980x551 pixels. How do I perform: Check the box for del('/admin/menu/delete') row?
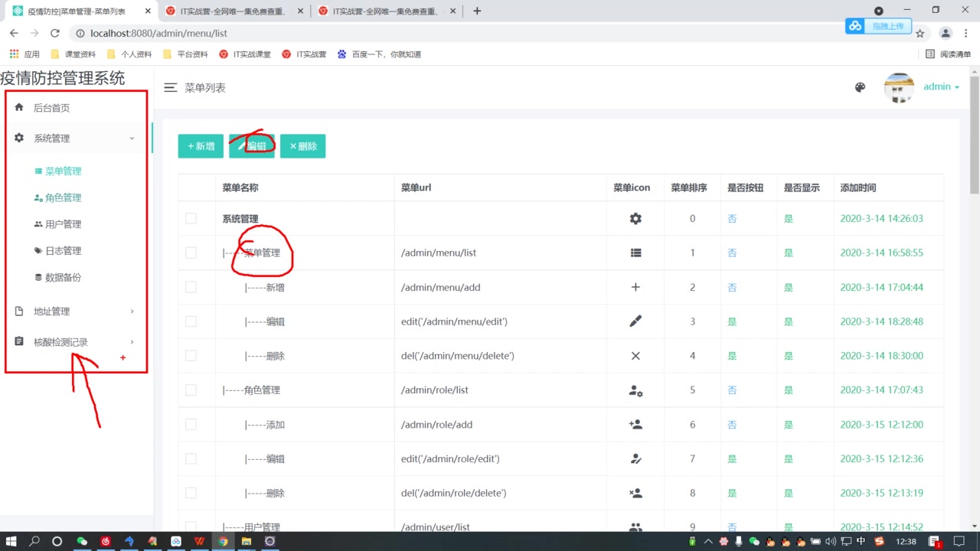(x=191, y=356)
